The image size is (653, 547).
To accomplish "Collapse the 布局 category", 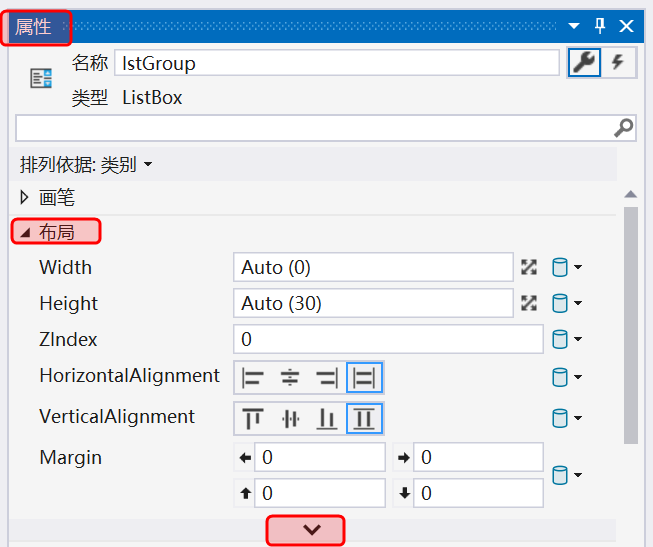I will click(25, 232).
